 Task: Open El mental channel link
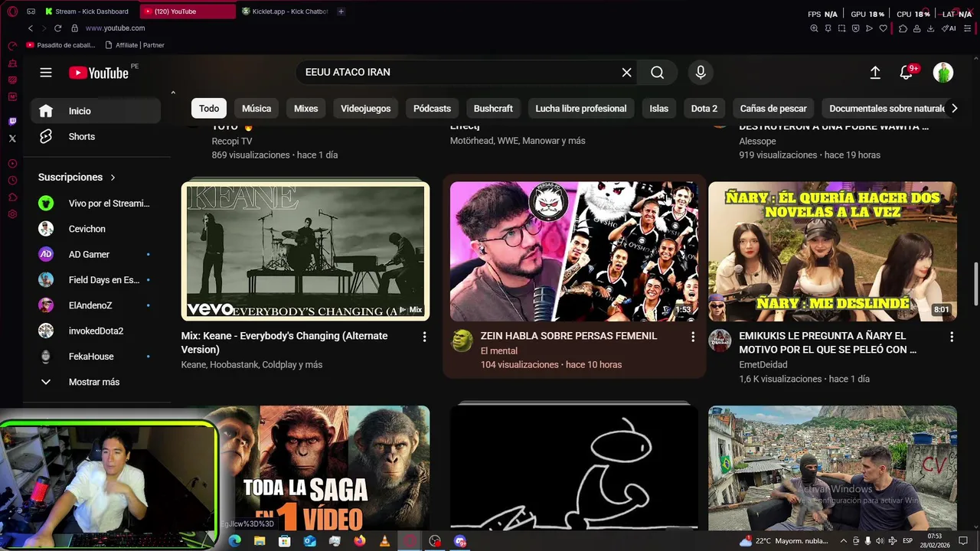[498, 350]
